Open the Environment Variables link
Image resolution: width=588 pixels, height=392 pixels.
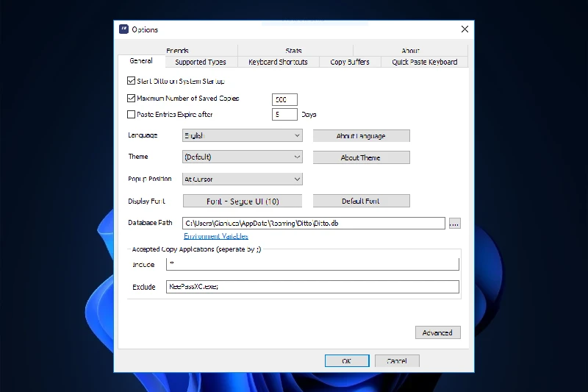coord(216,236)
